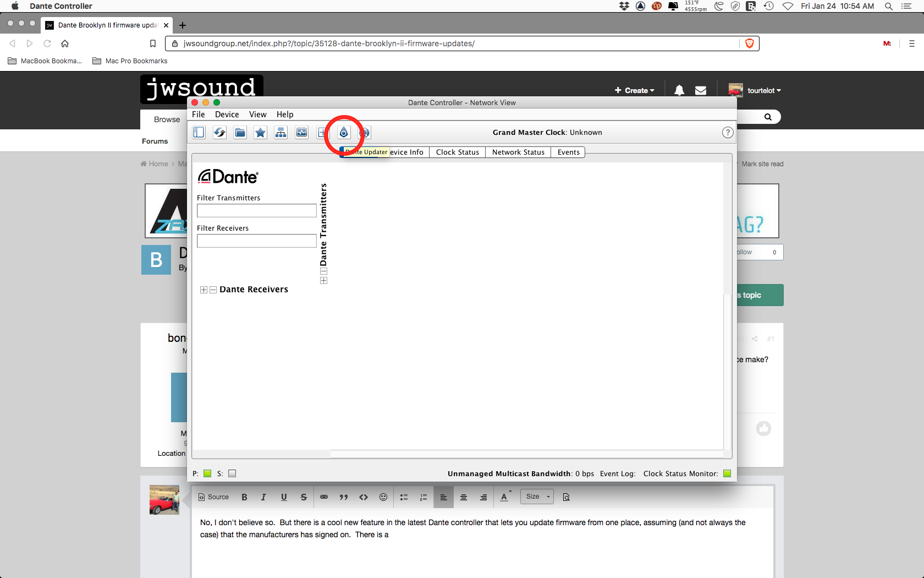Viewport: 924px width, 578px height.
Task: Bookmark the page using the bookmark icon
Action: tap(153, 43)
